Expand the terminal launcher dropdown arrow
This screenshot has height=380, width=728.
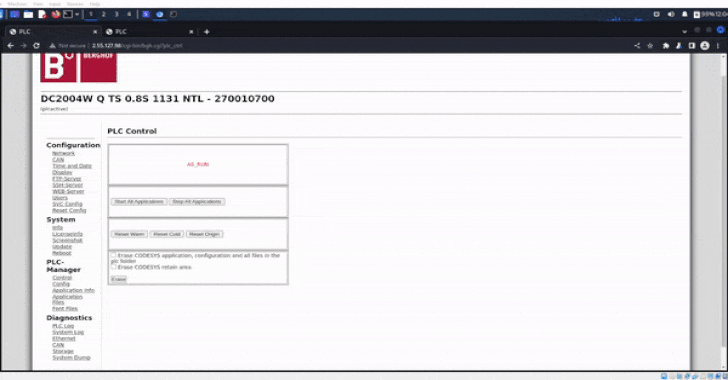[77, 14]
